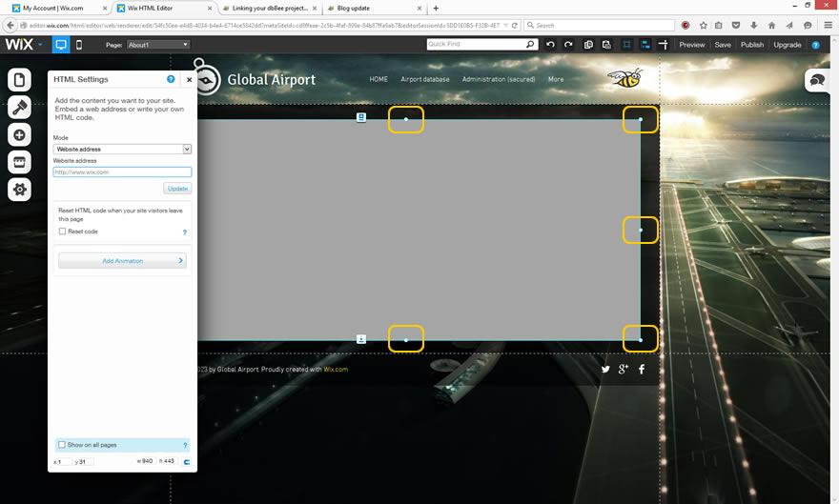
Task: Select the Linking your dbBee project tab
Action: pos(269,8)
